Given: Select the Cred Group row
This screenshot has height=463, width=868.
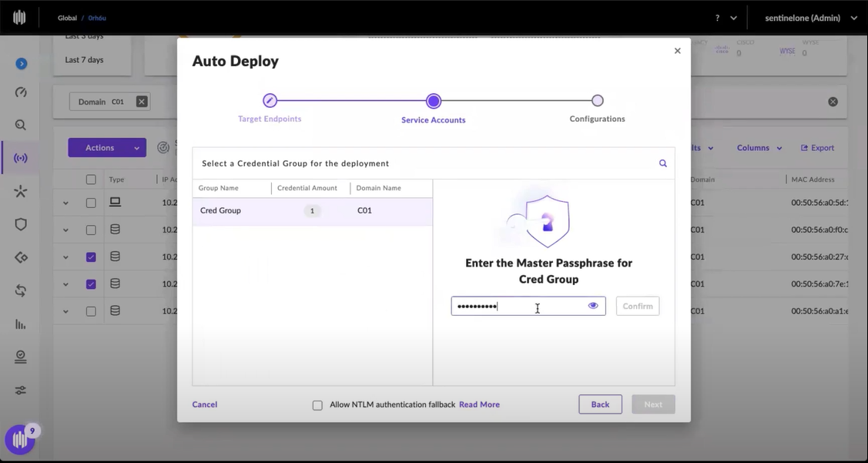Looking at the screenshot, I should pyautogui.click(x=312, y=211).
